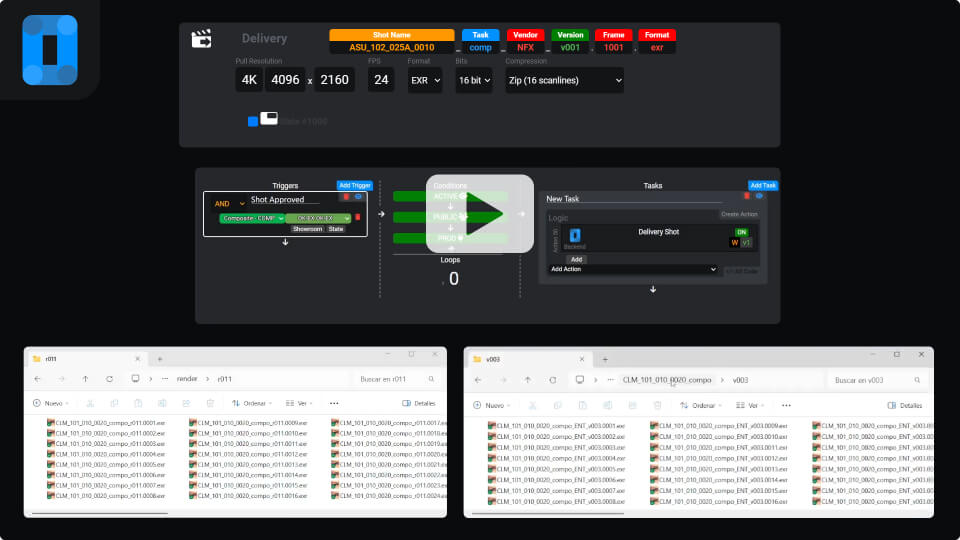
Task: Delete the Shot Approved trigger with red trash icon
Action: (x=346, y=197)
